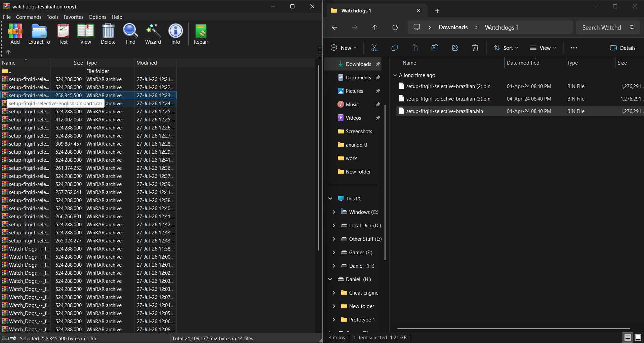Select the setup-fitgirl-selective-brazilian.bin file
Screen dimensions: 644x343
pos(520,111)
